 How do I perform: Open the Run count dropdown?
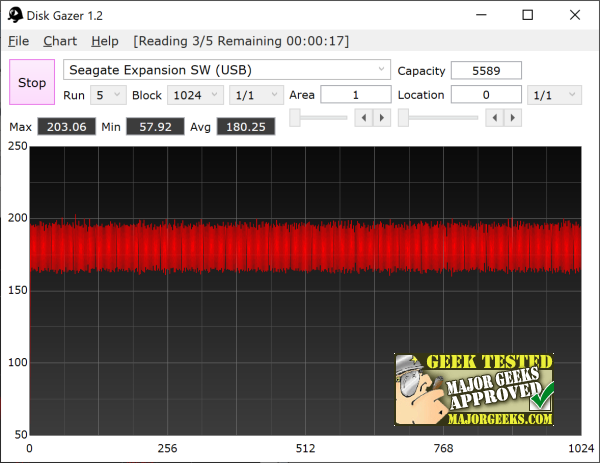pyautogui.click(x=108, y=95)
